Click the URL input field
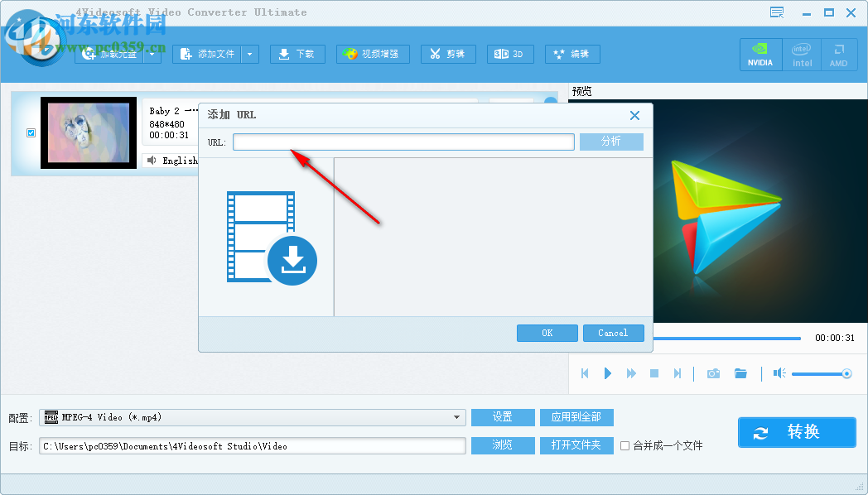The image size is (868, 495). (403, 142)
